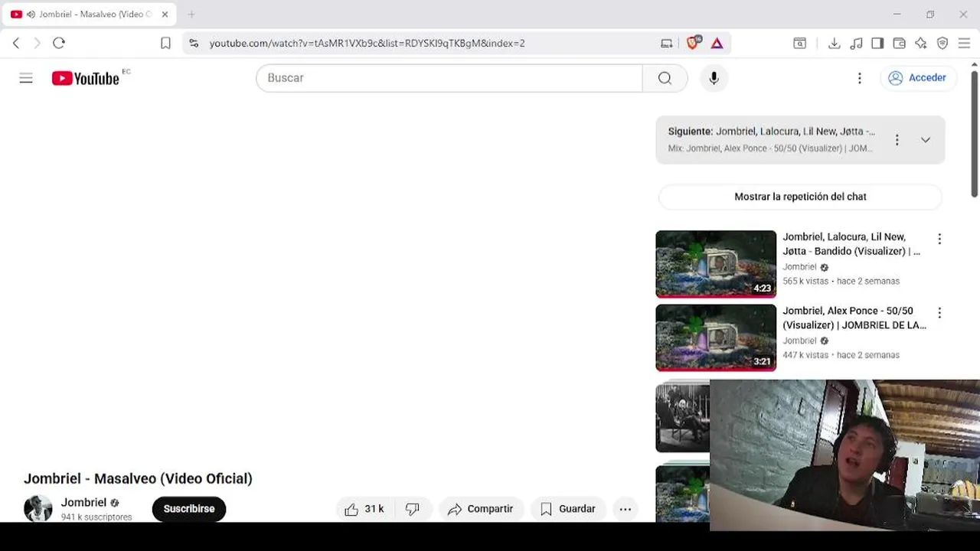Image resolution: width=980 pixels, height=551 pixels.
Task: Open the playlist mix options menu
Action: tap(897, 140)
